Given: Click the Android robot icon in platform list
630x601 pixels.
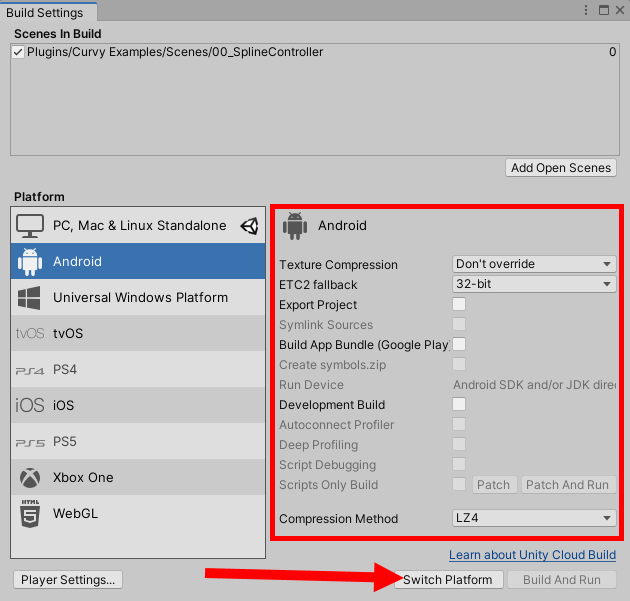Looking at the screenshot, I should (30, 262).
